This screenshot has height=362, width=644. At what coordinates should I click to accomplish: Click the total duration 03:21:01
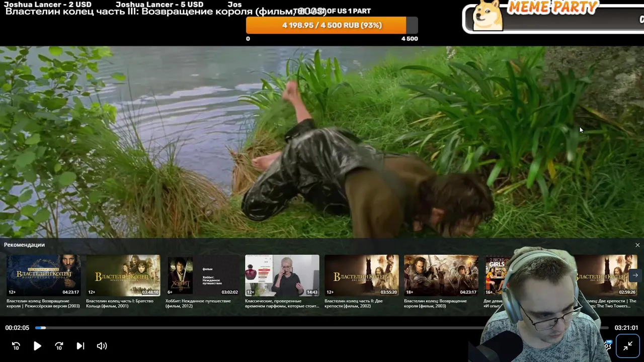[626, 328]
